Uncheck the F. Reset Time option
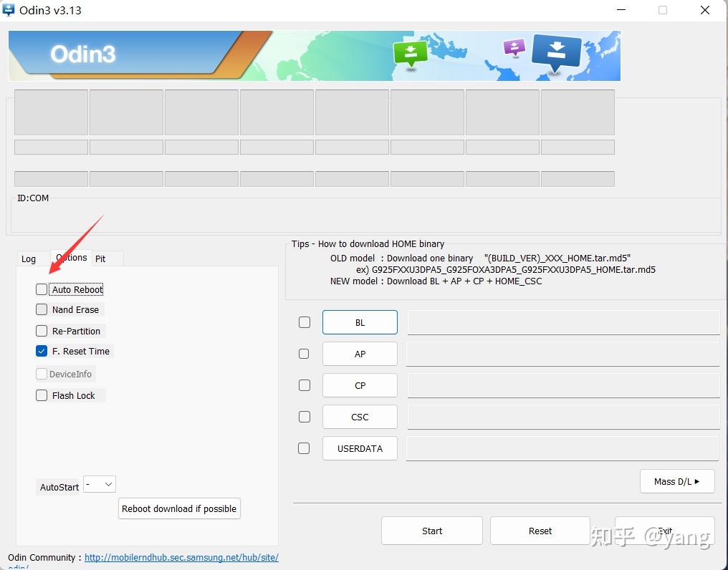This screenshot has height=570, width=728. tap(41, 351)
